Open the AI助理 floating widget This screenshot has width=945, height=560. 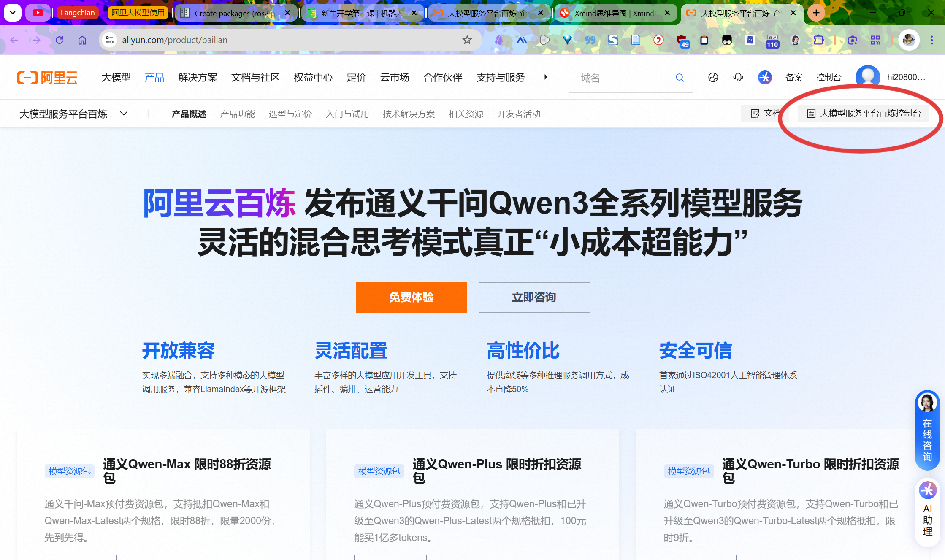coord(928,511)
